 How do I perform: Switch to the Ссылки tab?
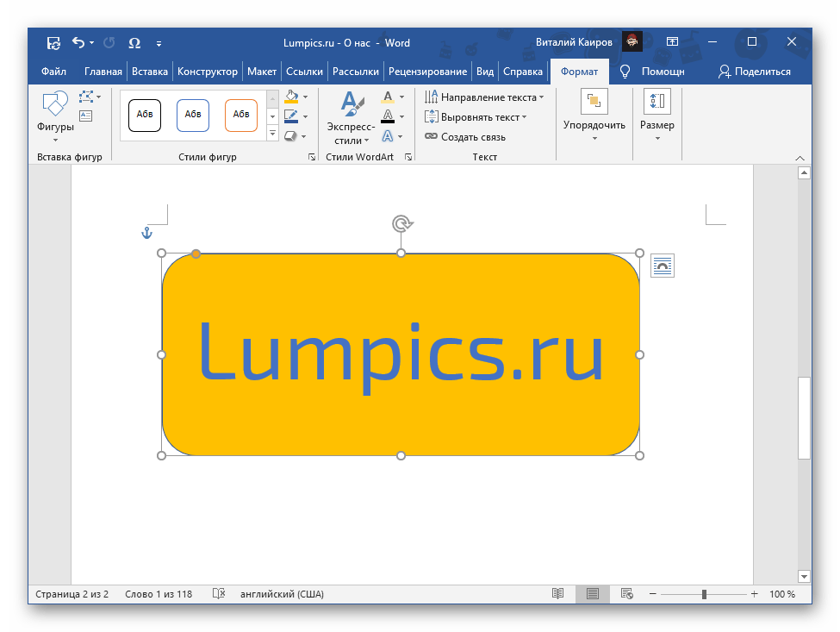(x=304, y=72)
